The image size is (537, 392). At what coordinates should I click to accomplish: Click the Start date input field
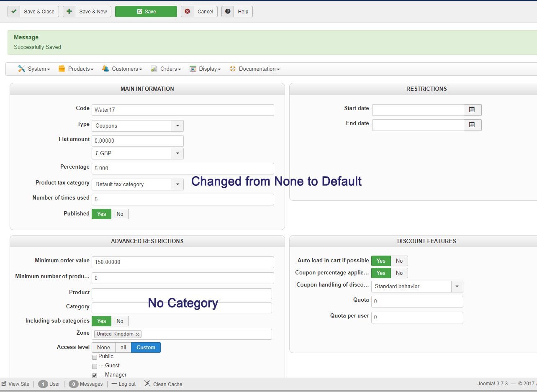click(x=418, y=110)
